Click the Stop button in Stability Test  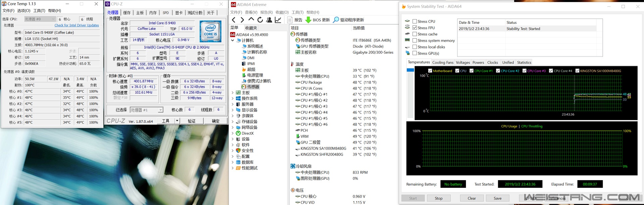(x=438, y=198)
